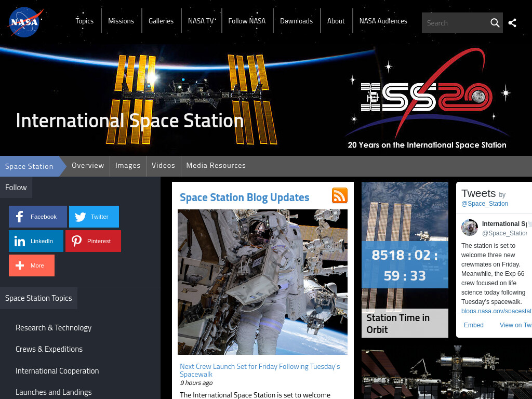Click the International Space Station tweet author name
Screen dimensions: 532x399
504,223
